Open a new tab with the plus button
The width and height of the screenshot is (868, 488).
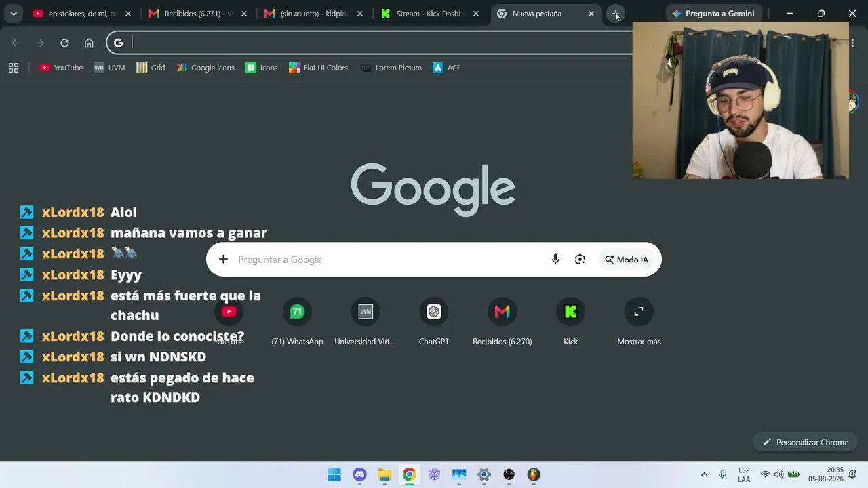point(616,14)
